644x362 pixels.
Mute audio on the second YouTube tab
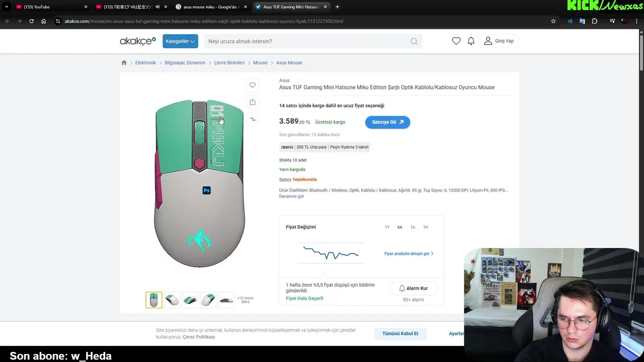click(157, 7)
